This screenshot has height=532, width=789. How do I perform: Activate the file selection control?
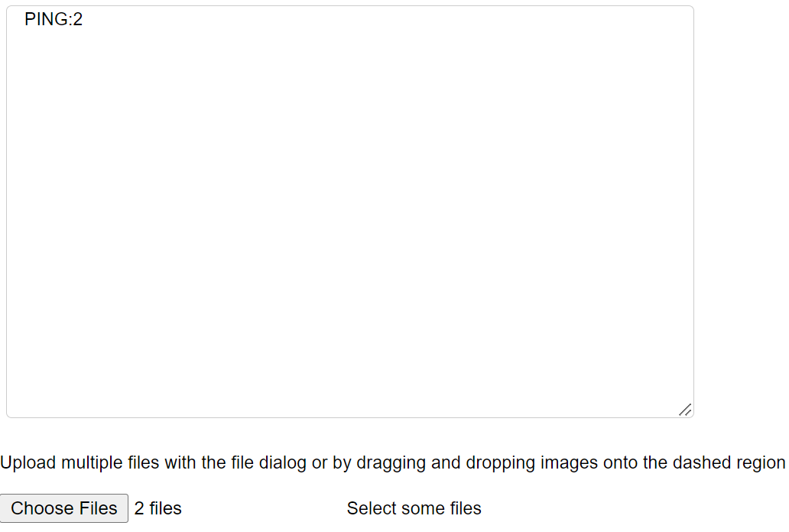64,508
